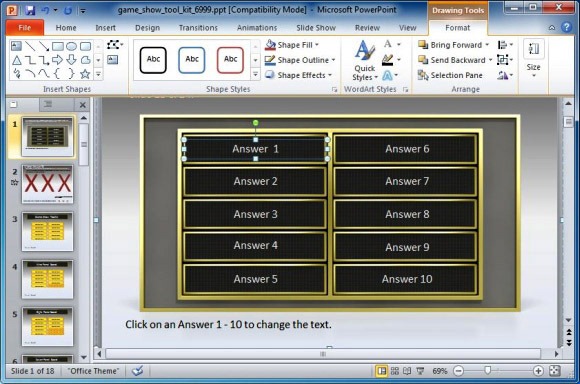Click zoom out minus button
The image size is (580, 384).
coord(458,371)
